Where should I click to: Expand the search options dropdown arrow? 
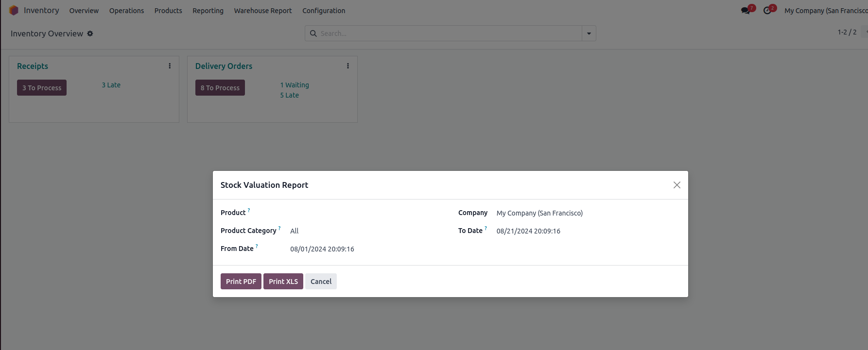coord(589,33)
